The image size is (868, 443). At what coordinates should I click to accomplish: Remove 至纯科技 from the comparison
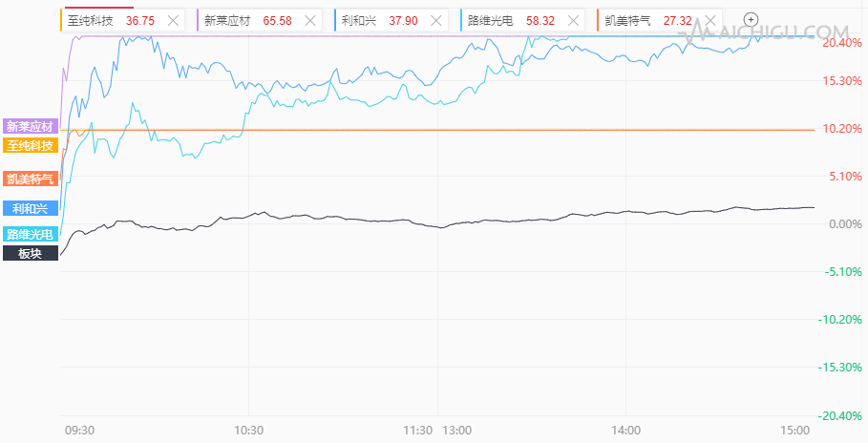173,19
